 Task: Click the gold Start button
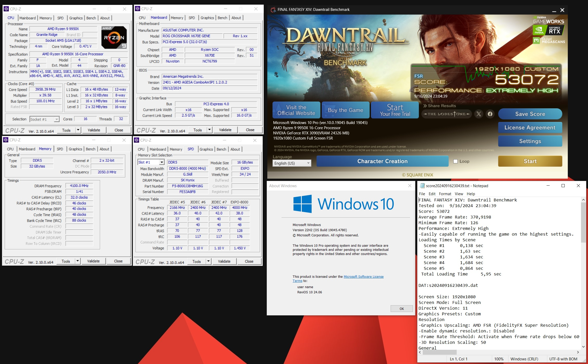[530, 161]
